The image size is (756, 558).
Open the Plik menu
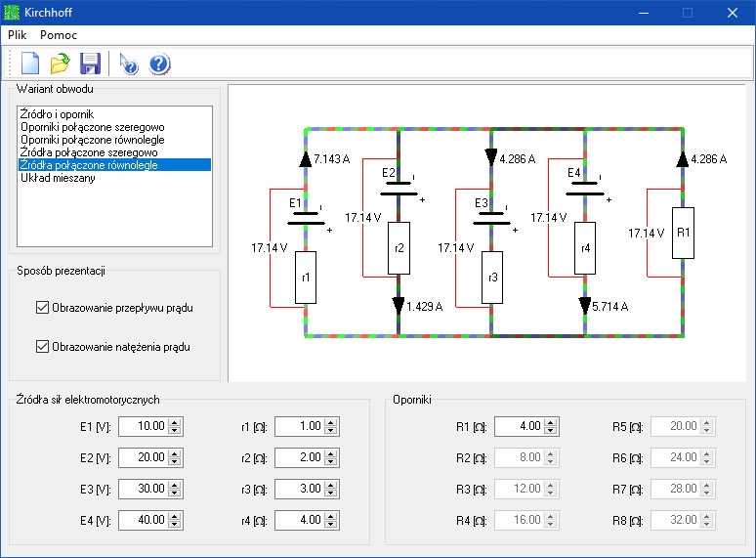18,34
